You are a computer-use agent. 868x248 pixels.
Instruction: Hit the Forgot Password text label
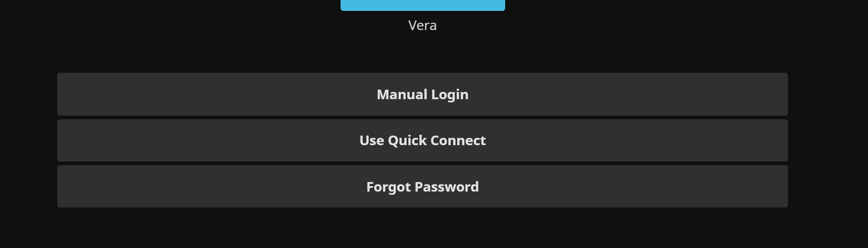pos(422,187)
